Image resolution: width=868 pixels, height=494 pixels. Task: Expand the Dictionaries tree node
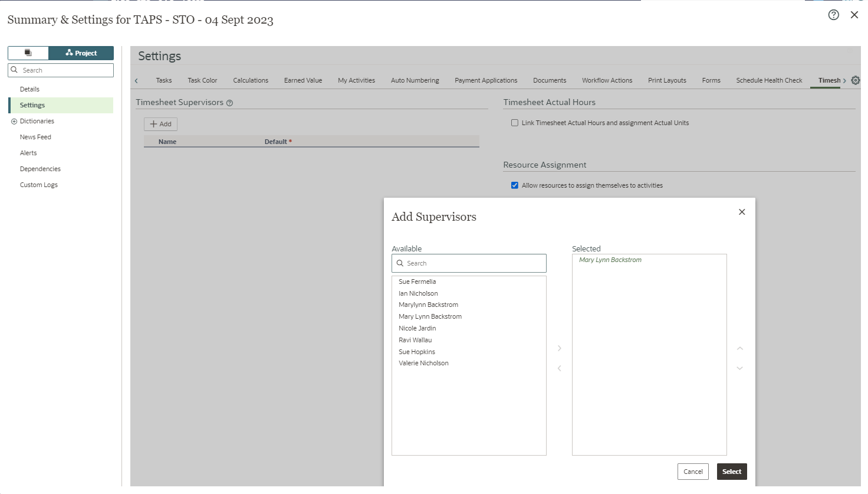[x=14, y=122]
